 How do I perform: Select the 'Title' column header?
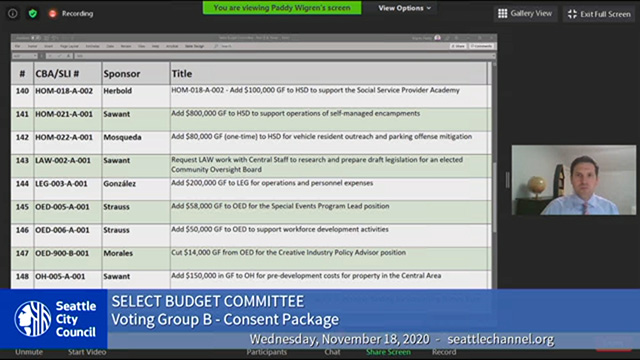pos(329,73)
